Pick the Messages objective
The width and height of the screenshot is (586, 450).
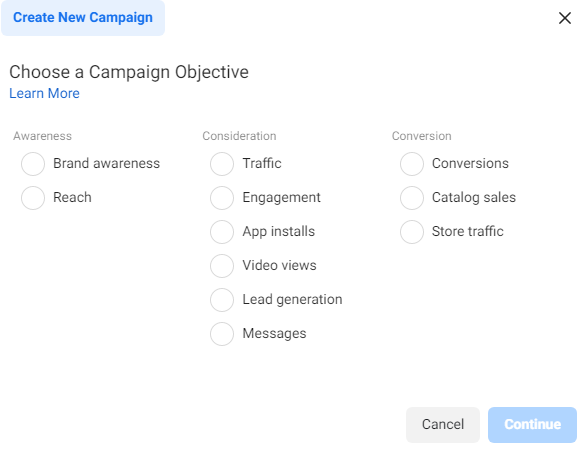tap(222, 334)
